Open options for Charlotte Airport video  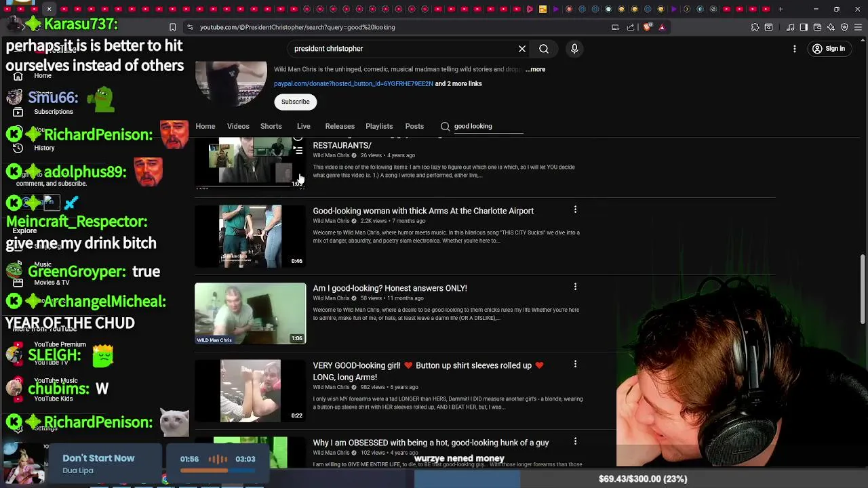pyautogui.click(x=575, y=209)
